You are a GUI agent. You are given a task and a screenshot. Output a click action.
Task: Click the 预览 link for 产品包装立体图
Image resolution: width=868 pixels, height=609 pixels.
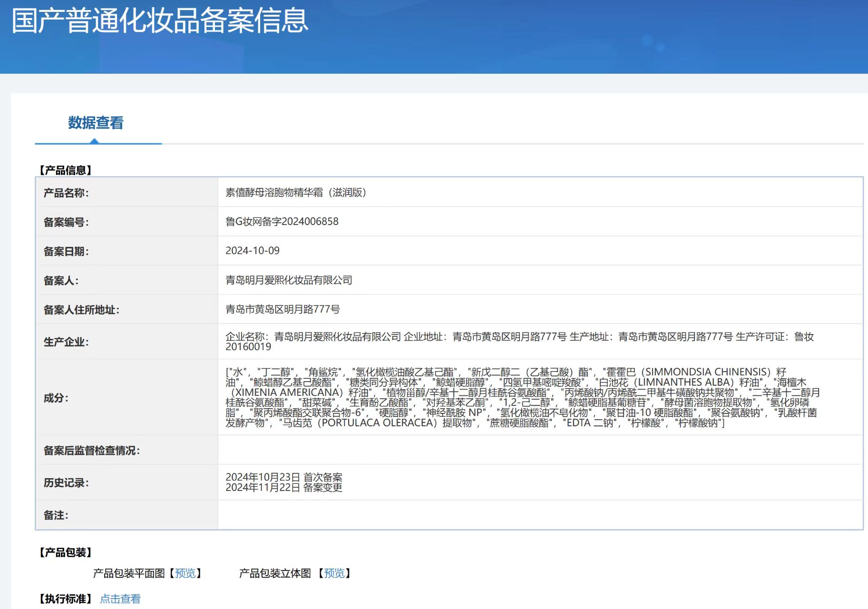tap(334, 573)
